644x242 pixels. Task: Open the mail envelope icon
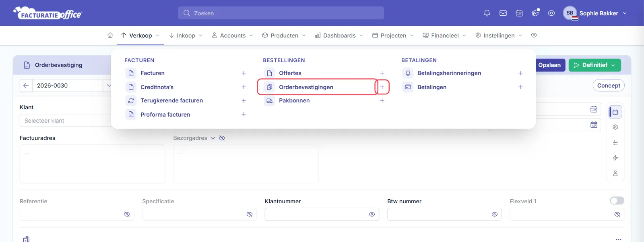(503, 13)
